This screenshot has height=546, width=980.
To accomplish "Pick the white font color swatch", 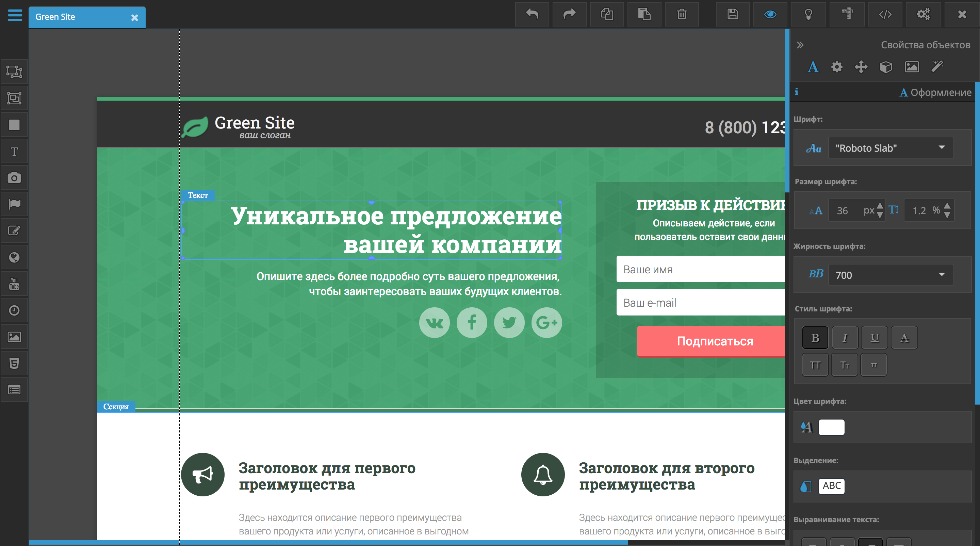I will (832, 427).
